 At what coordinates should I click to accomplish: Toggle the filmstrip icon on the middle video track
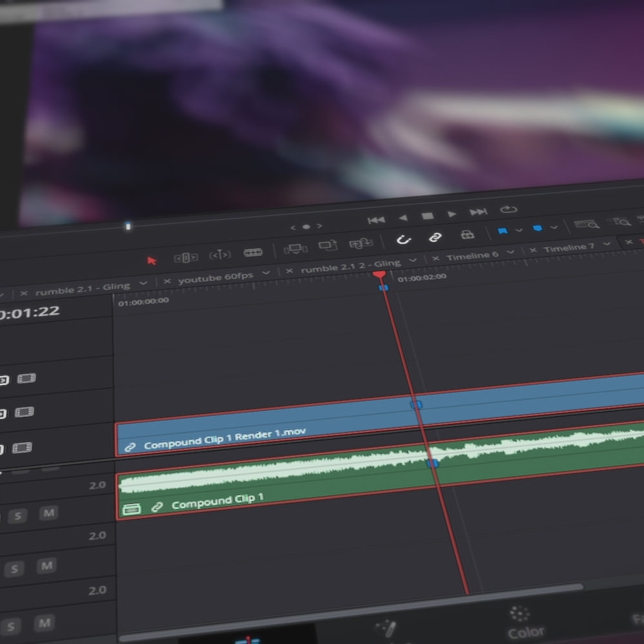click(x=24, y=412)
